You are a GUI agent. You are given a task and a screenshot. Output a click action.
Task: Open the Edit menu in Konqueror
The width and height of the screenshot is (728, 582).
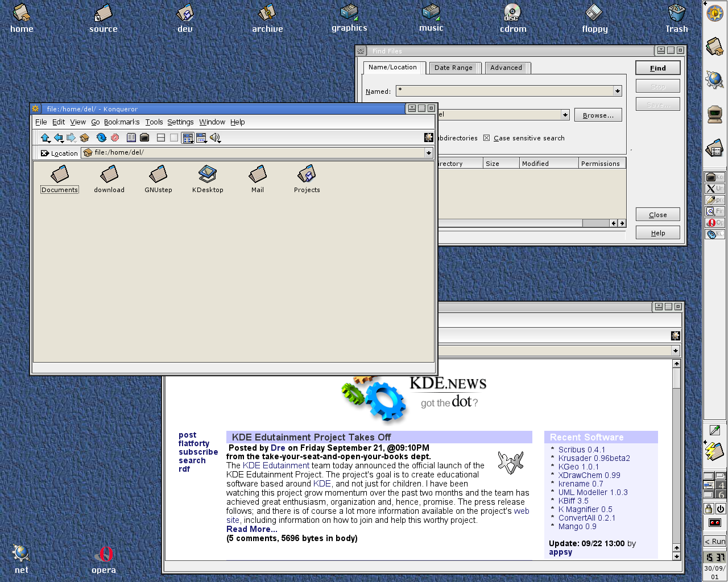tap(59, 122)
